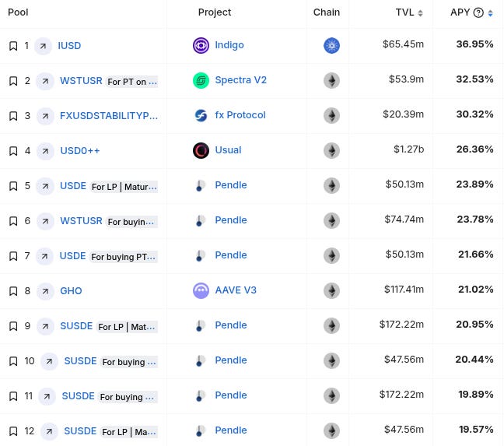Open external arrow for GHO pool
Image resolution: width=504 pixels, height=446 pixels.
tap(45, 291)
